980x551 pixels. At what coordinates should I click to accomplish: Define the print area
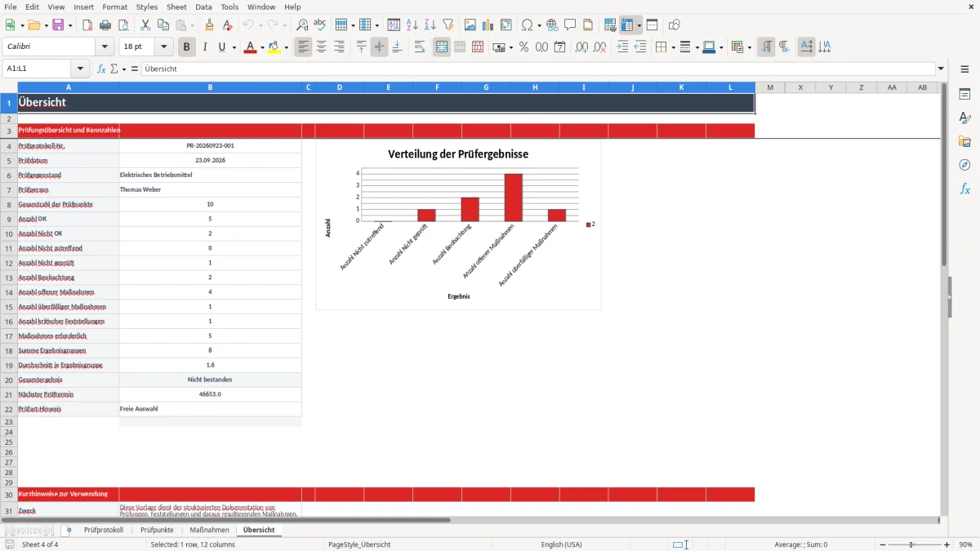pos(610,25)
